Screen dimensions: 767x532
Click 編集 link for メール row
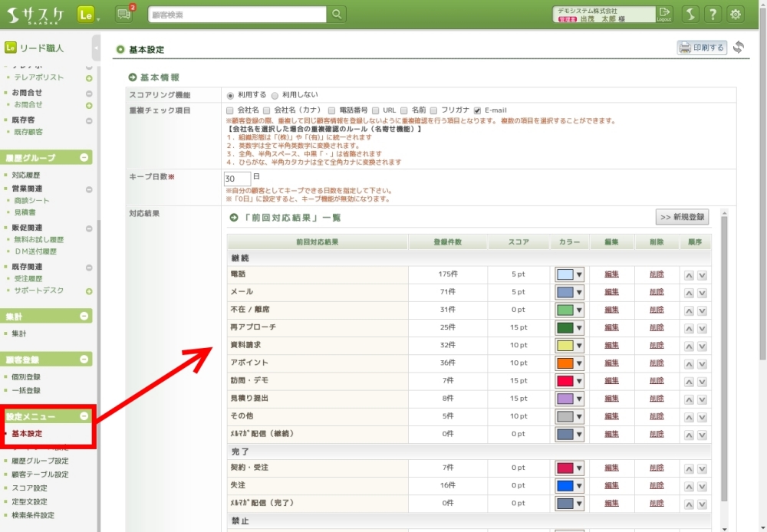611,292
